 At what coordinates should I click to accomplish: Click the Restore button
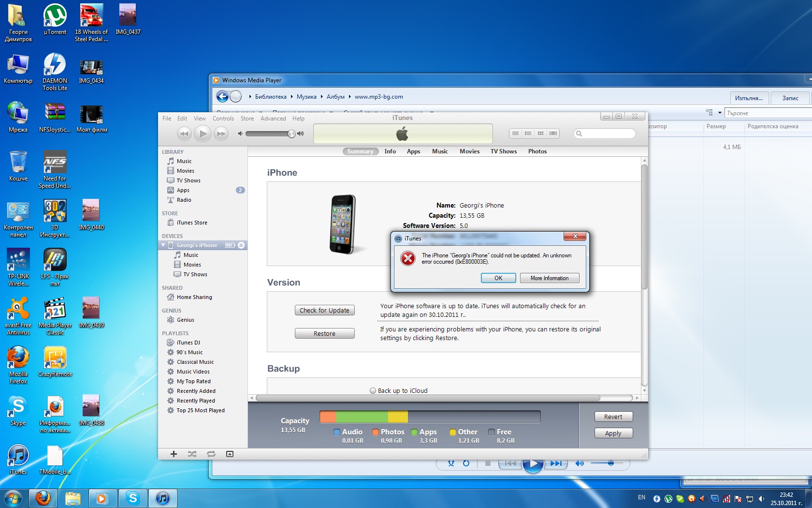(324, 334)
